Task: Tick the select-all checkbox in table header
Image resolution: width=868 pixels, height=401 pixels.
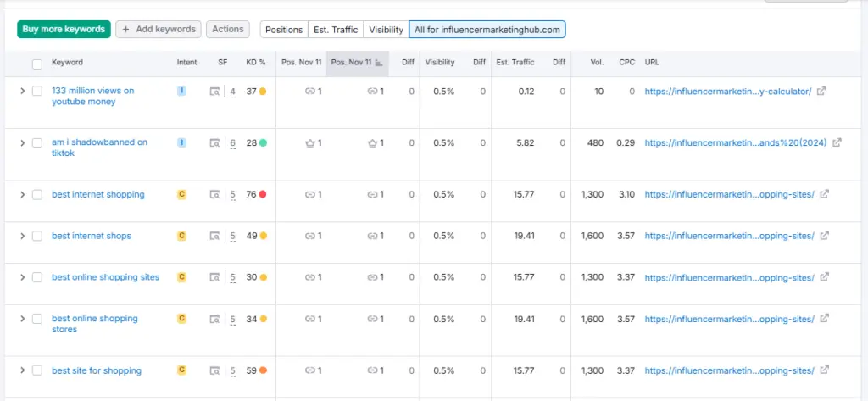Action: coord(36,64)
